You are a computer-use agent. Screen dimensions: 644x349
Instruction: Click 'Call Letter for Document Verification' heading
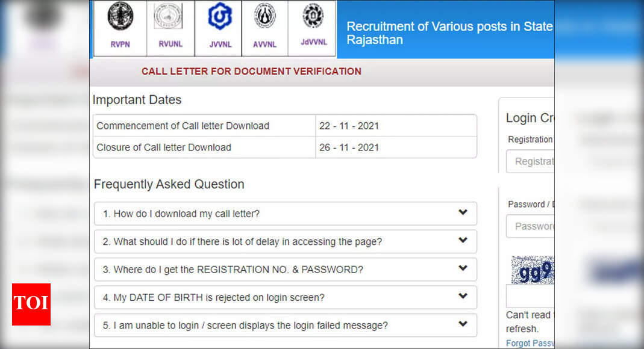coord(251,72)
